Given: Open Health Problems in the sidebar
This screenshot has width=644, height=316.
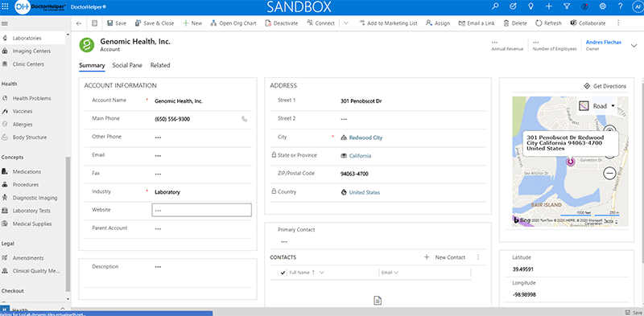Looking at the screenshot, I should 32,98.
